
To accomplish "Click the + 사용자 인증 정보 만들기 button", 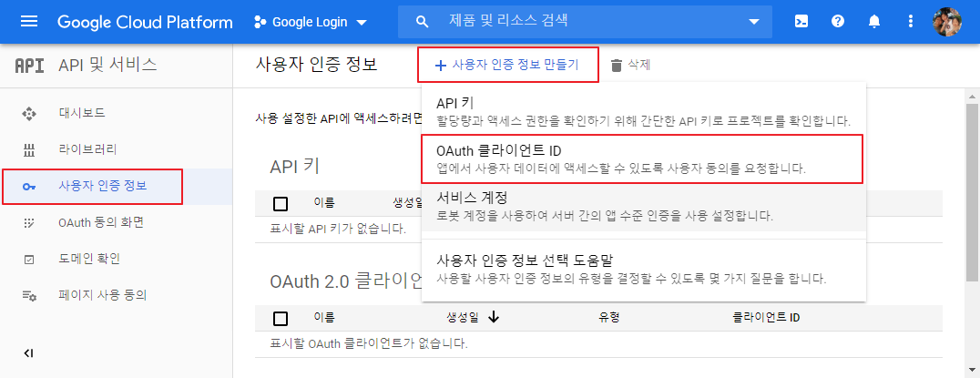I will 507,65.
